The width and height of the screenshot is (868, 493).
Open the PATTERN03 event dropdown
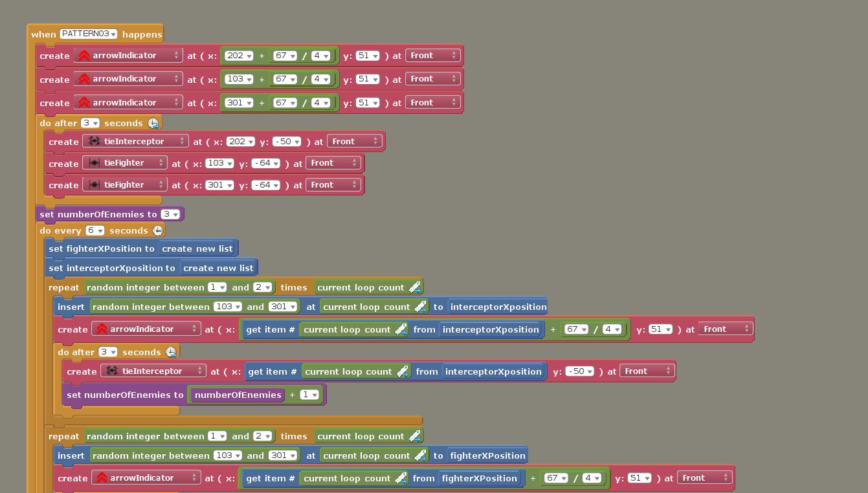click(89, 34)
